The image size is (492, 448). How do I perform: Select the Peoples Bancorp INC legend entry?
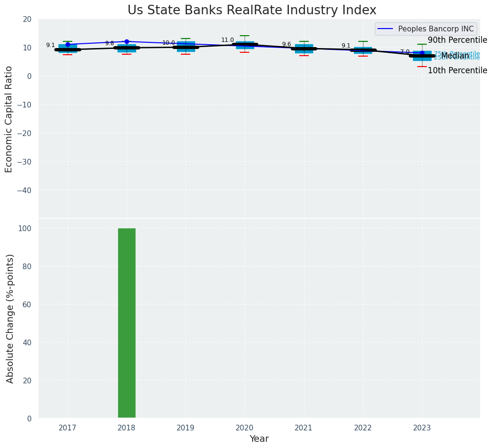pos(426,29)
